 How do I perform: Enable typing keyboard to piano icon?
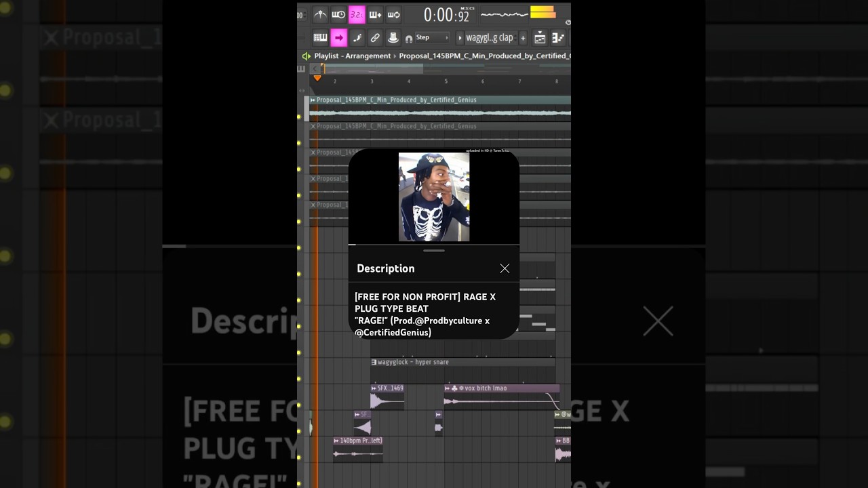321,38
